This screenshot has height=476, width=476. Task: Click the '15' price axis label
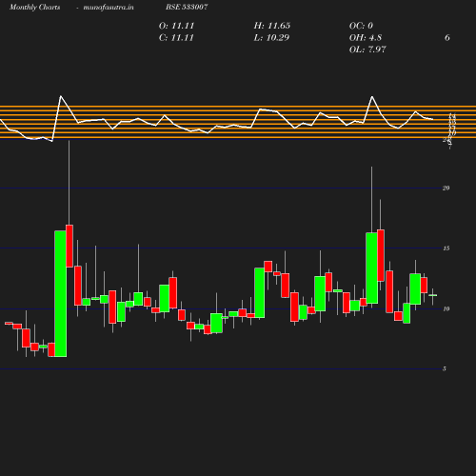[446, 248]
